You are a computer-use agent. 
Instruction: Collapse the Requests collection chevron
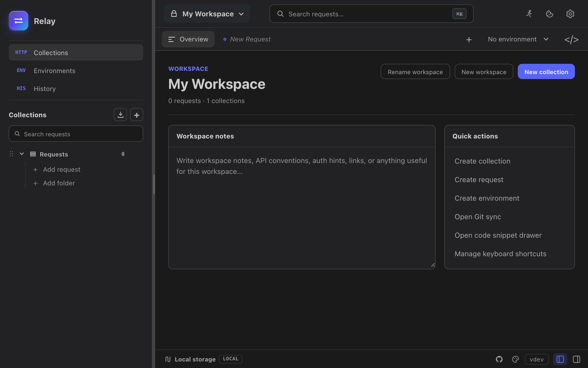(22, 154)
